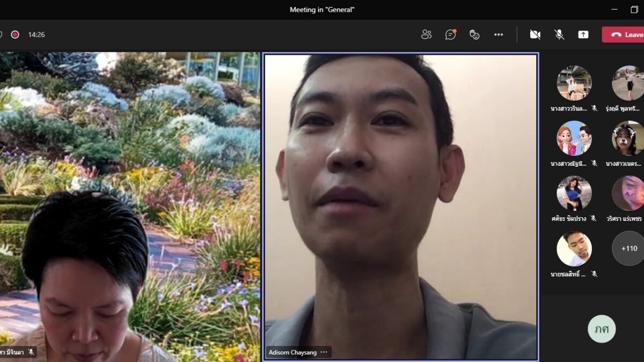Turn the camera on
644x362 pixels.
click(x=535, y=34)
